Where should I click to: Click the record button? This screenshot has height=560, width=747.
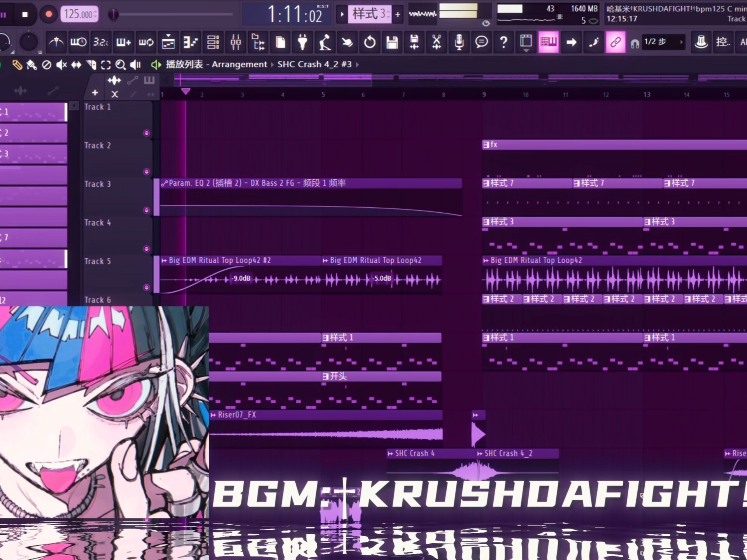[49, 14]
